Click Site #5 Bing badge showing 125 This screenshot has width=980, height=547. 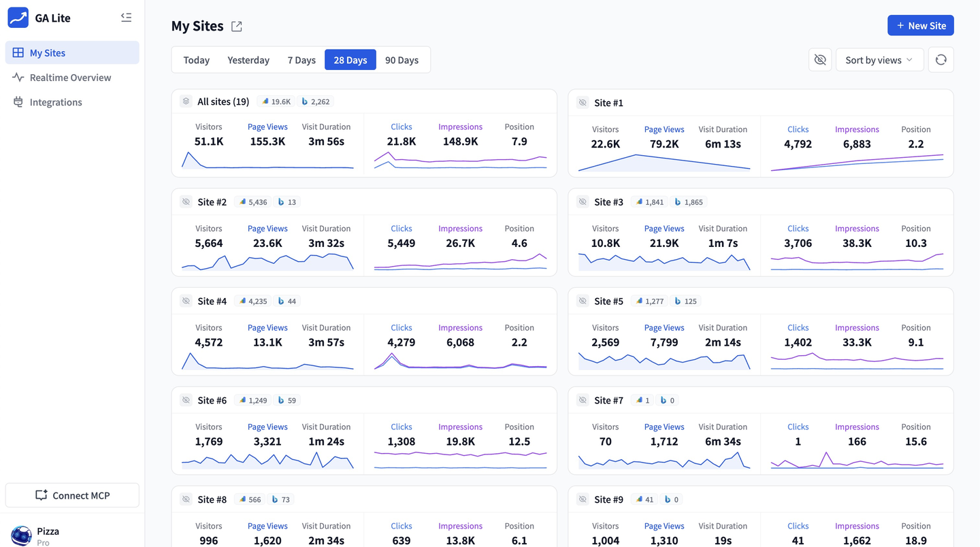click(686, 301)
